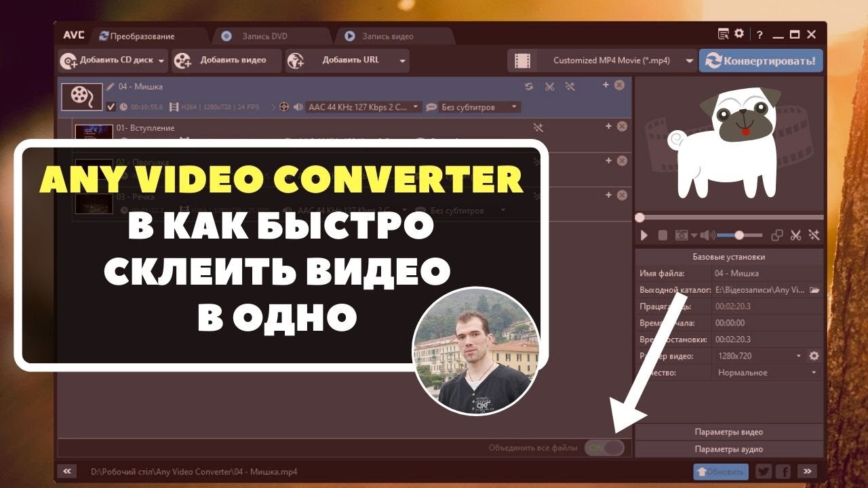The image size is (868, 488).
Task: Collapse the Базовые установки section
Action: [x=729, y=257]
